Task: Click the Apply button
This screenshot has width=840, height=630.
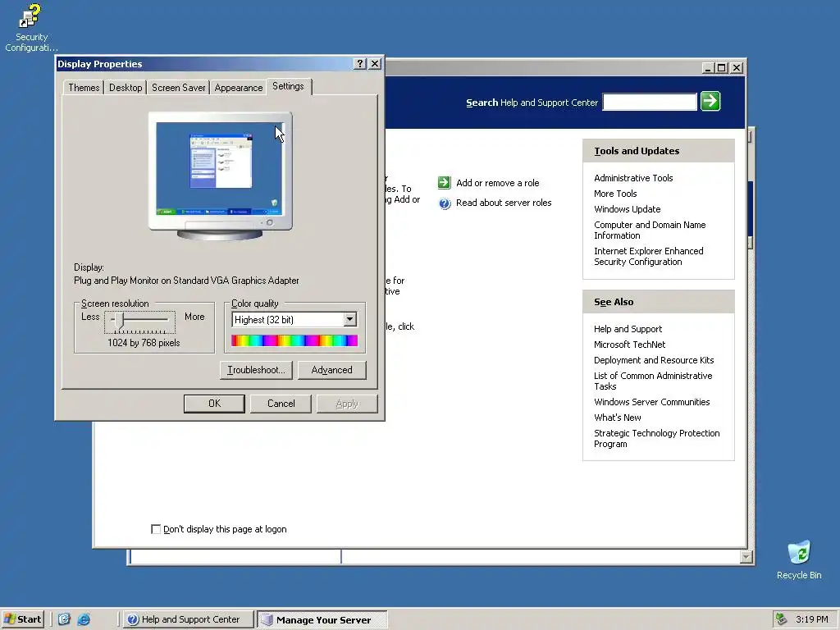Action: (x=347, y=404)
